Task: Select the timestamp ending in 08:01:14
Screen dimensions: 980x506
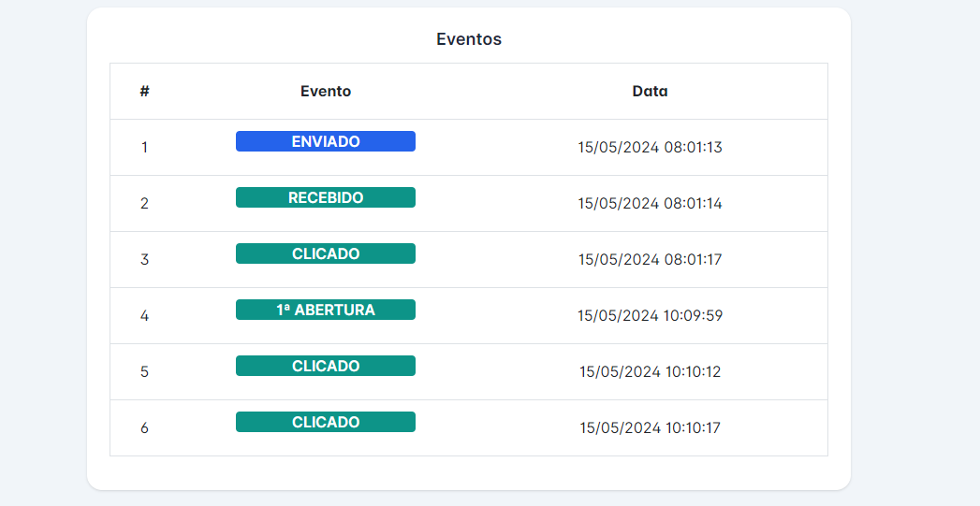Action: pos(650,204)
